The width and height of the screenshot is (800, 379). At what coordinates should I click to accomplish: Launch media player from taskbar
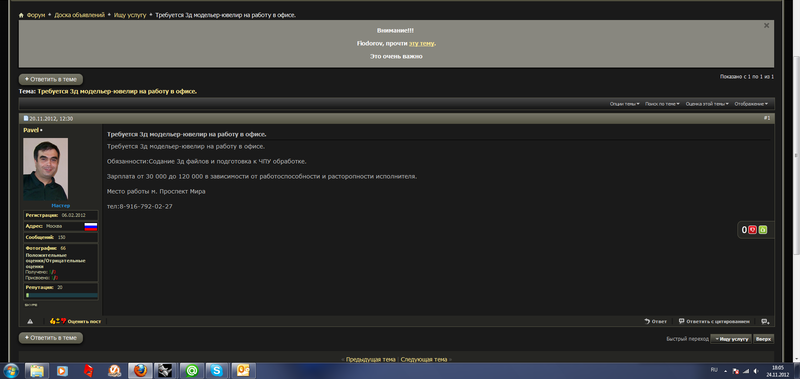(x=62, y=371)
